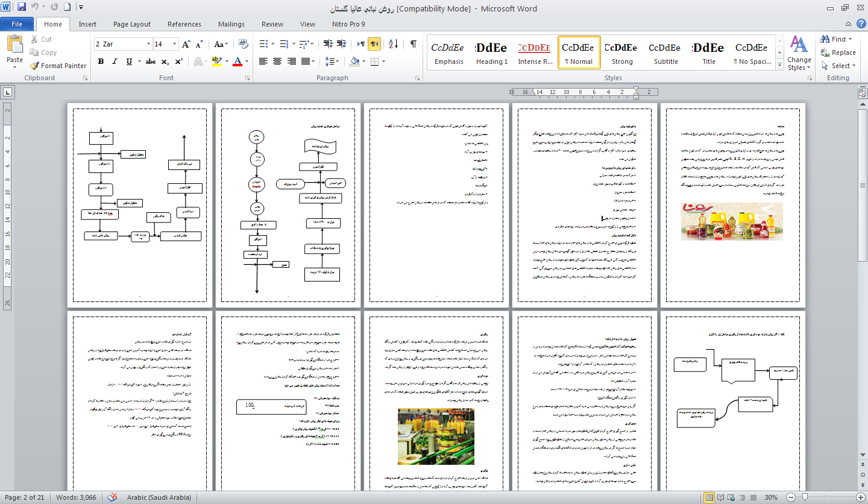The width and height of the screenshot is (868, 504).
Task: Expand bullet list options
Action: point(273,44)
